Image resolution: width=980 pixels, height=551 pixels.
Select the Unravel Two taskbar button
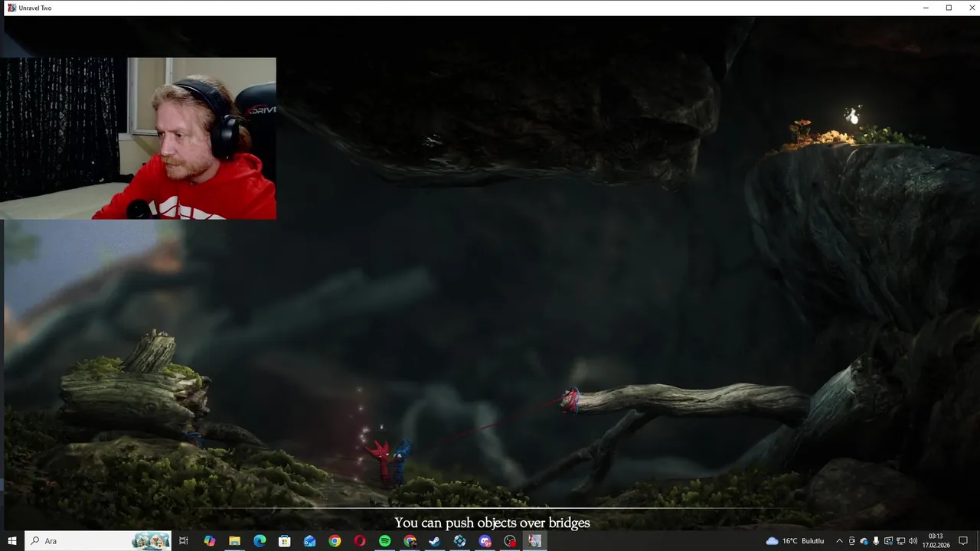pos(535,541)
